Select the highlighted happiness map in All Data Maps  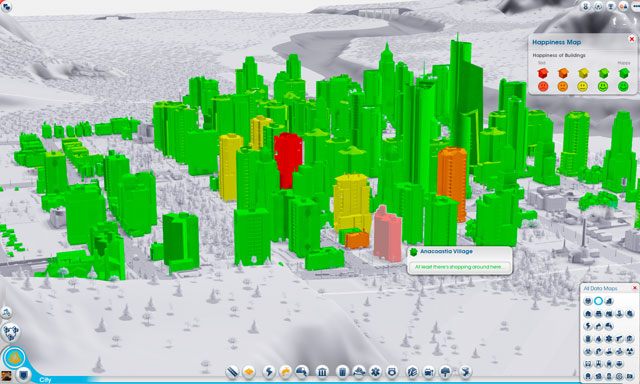click(x=598, y=301)
